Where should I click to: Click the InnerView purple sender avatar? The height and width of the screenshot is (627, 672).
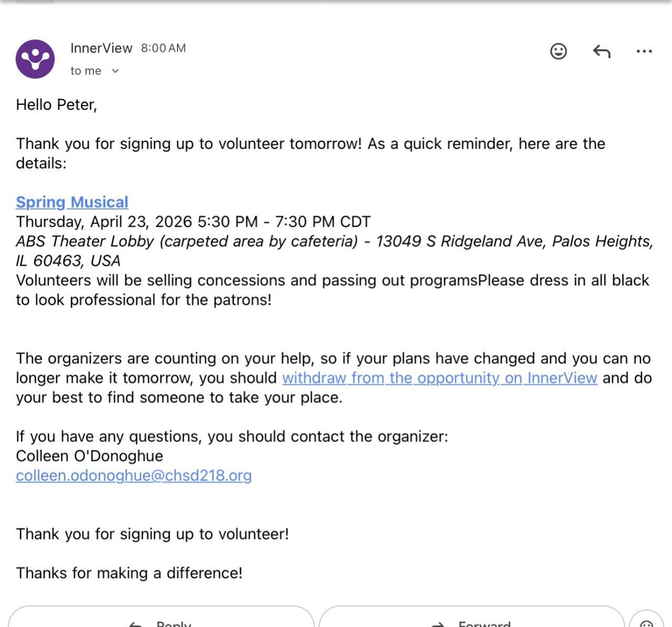click(35, 59)
